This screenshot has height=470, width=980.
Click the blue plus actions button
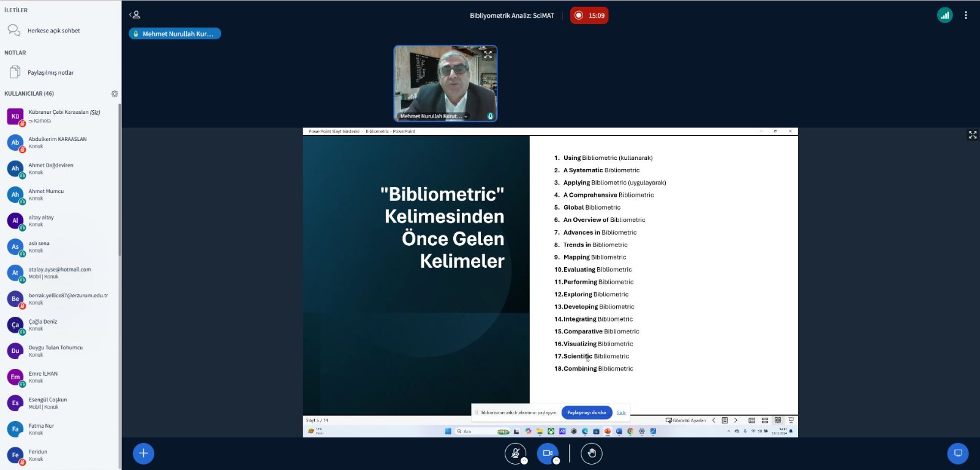tap(143, 453)
